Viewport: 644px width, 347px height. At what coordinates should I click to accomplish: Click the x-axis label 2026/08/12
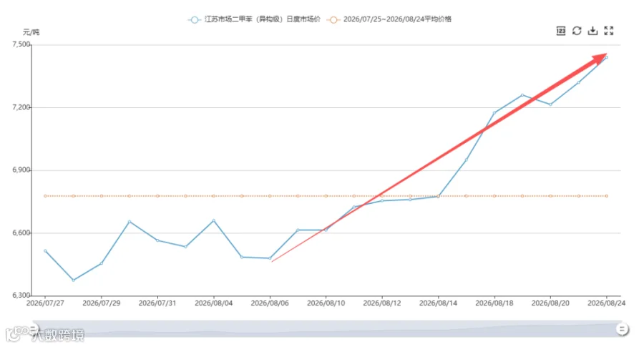coord(382,303)
